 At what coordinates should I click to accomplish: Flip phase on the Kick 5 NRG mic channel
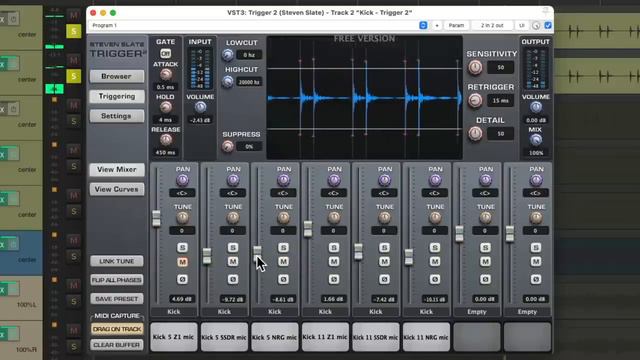tap(283, 279)
